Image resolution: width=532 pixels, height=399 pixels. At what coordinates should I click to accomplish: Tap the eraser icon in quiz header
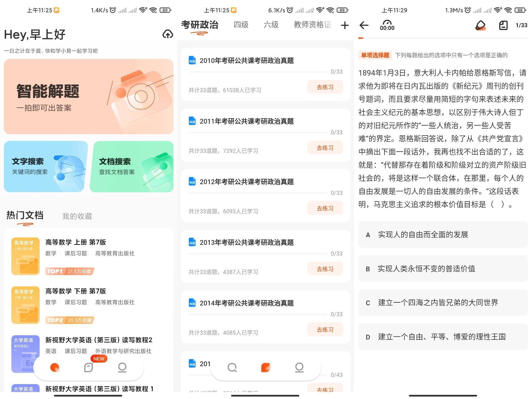click(480, 25)
